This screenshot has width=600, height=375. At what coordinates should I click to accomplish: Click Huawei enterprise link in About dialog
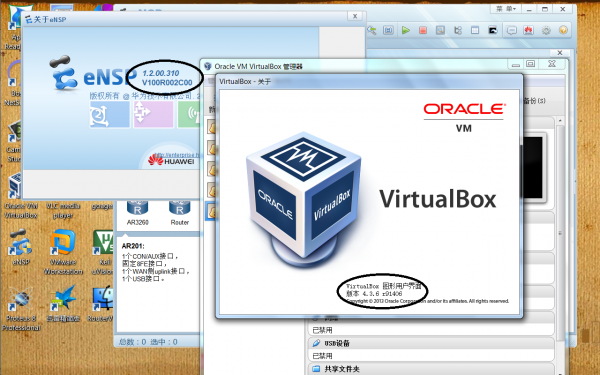point(178,155)
